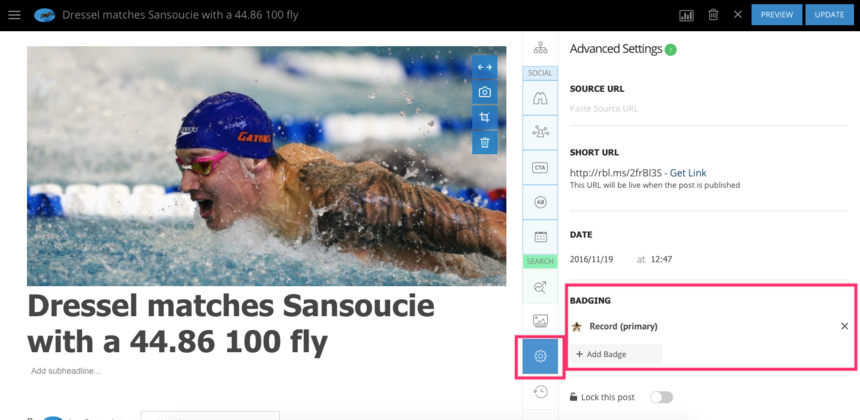
Task: Click the PREVIEW button
Action: (777, 15)
